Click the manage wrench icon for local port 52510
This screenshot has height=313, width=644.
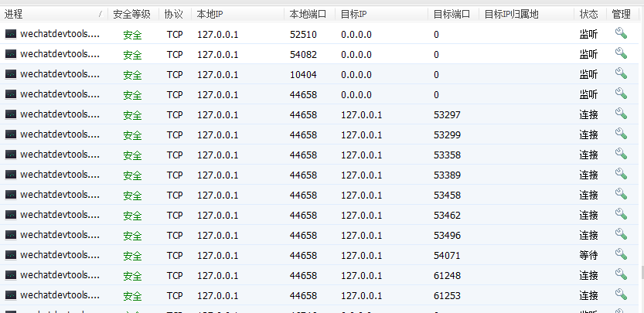click(x=621, y=33)
